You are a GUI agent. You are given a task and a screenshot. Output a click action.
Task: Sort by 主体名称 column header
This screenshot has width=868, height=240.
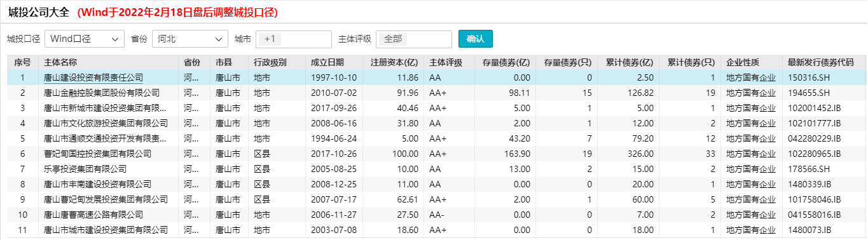(x=60, y=62)
